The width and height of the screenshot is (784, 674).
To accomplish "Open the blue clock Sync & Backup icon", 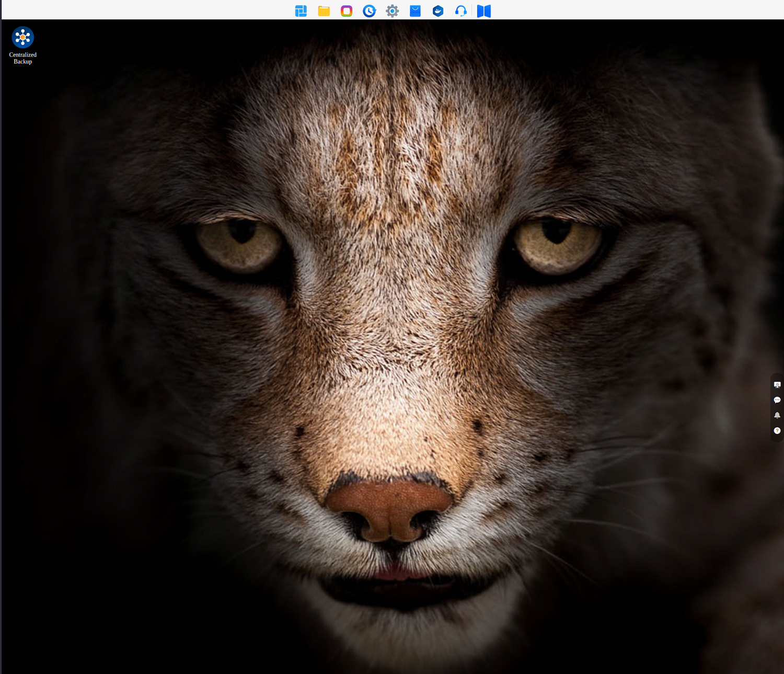I will click(370, 11).
